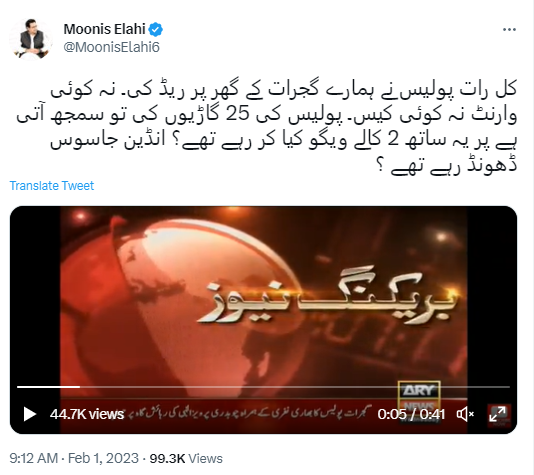
Task: Click the blue verified badge
Action: point(156,30)
